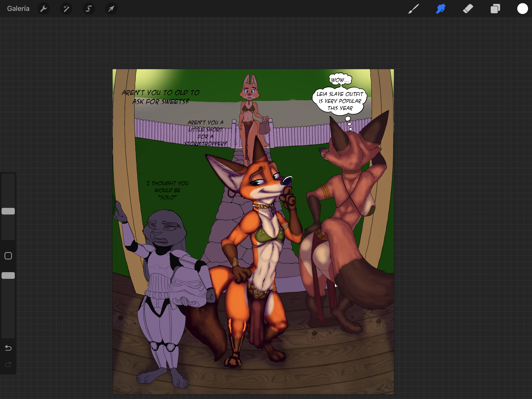Open the Actions wrench menu
Screen dimensions: 532x399
coord(44,9)
